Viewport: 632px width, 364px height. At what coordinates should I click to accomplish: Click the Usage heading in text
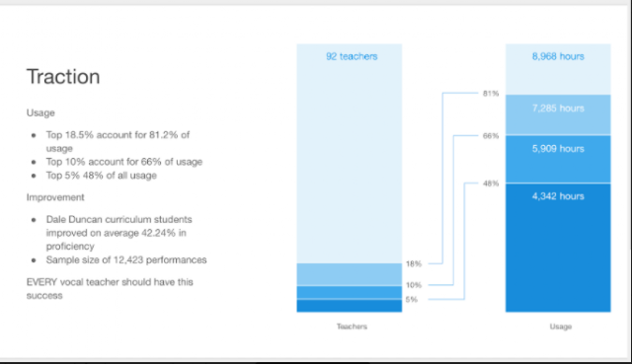coord(40,112)
